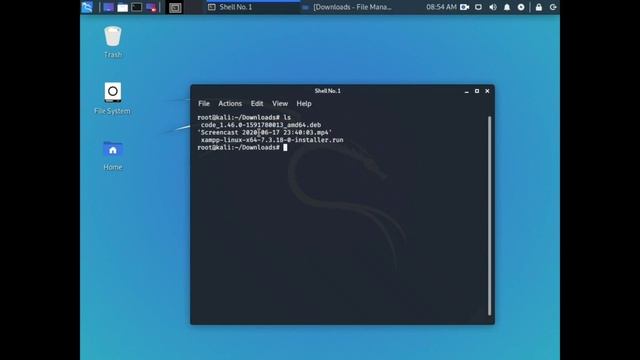The image size is (640, 360).
Task: Open the View menu in terminal
Action: 280,104
